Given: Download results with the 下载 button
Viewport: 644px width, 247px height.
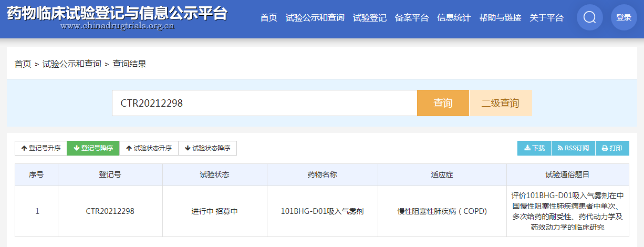Looking at the screenshot, I should tap(534, 148).
